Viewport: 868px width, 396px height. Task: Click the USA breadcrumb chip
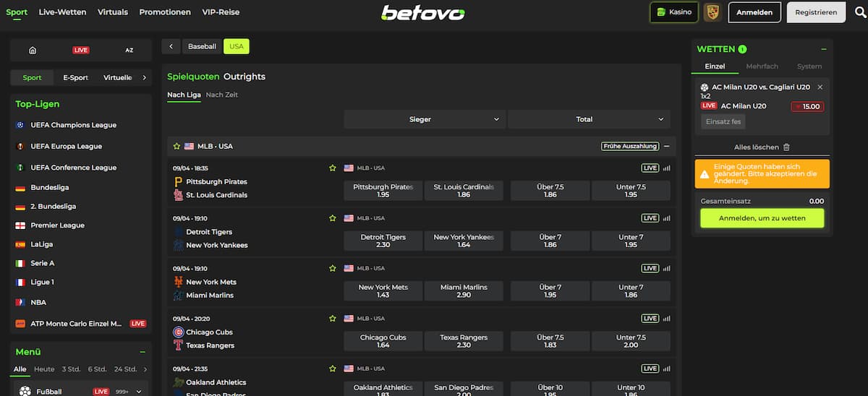point(237,46)
